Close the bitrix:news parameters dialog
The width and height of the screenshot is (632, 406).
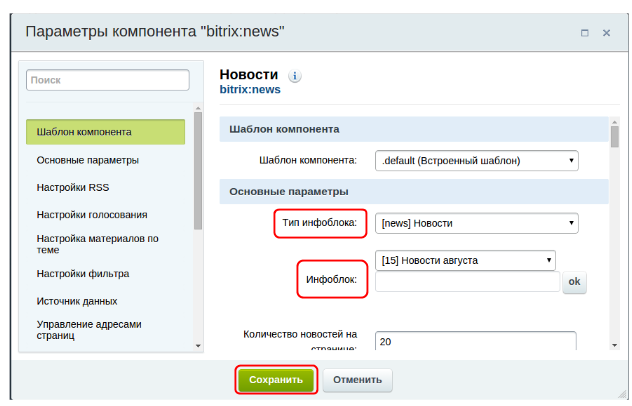[x=606, y=33]
